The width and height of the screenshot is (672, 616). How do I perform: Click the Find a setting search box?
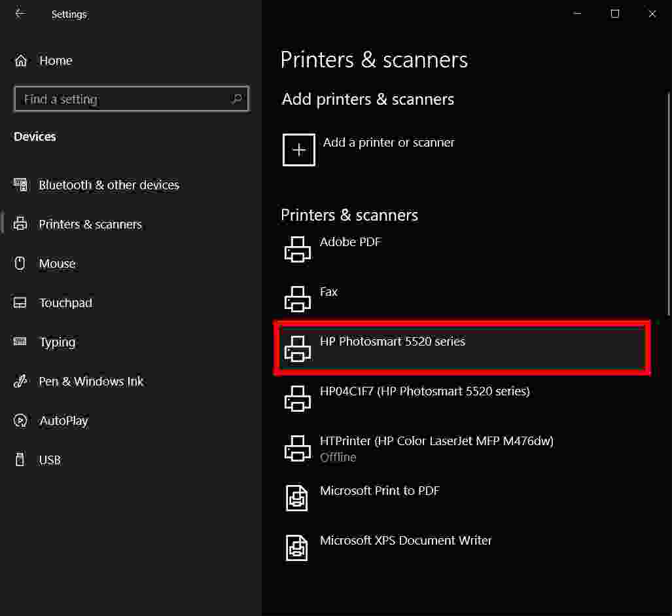point(132,99)
